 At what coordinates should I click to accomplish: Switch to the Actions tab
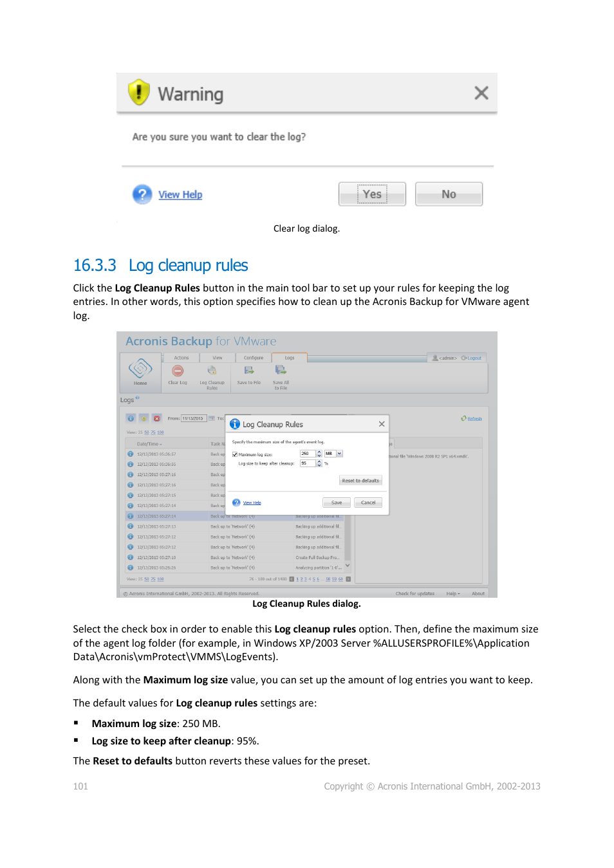click(181, 358)
